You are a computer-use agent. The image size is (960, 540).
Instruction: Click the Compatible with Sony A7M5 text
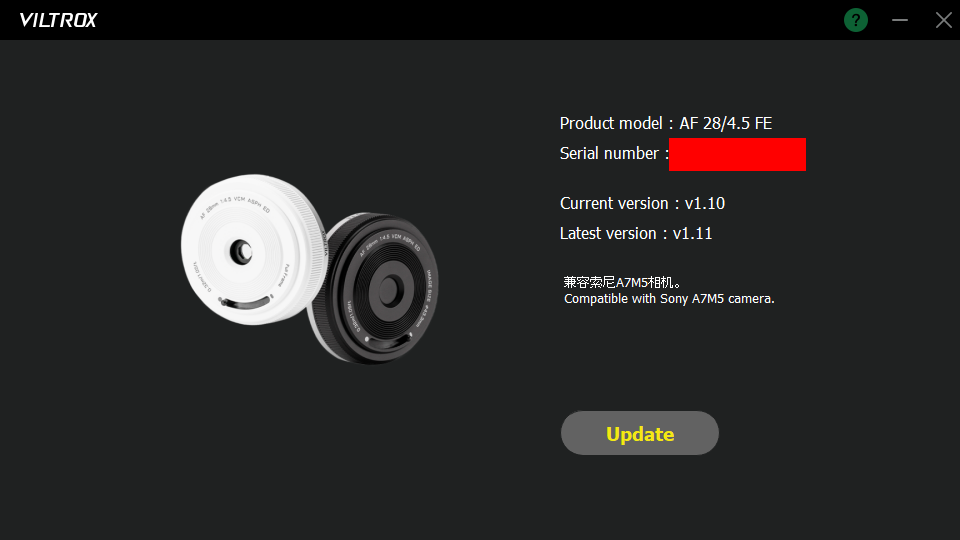click(x=669, y=299)
